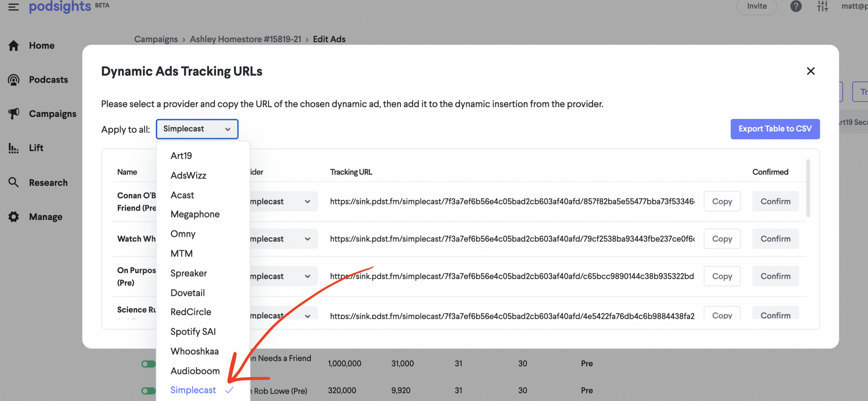The image size is (868, 401).
Task: Click Export Table to CSV button
Action: tap(775, 129)
